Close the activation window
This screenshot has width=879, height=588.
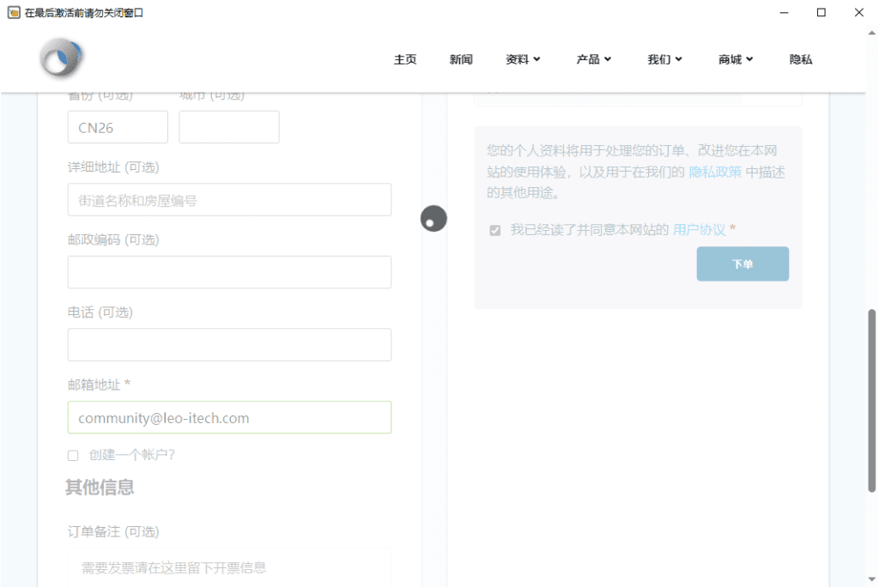point(859,13)
